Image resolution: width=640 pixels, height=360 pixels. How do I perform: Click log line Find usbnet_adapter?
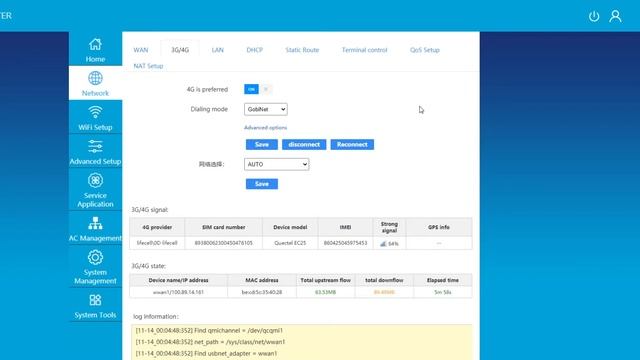[x=206, y=353]
